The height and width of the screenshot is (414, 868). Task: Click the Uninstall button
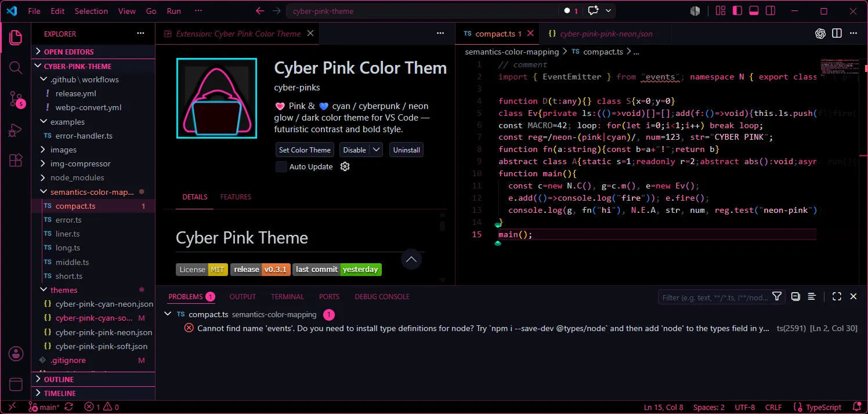click(x=407, y=150)
